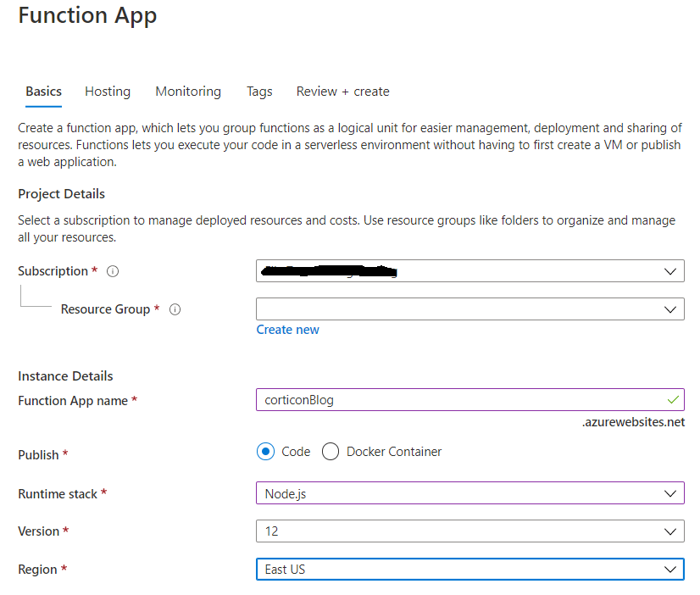Click the Subscription info icon
Viewport: 700px width, 595px height.
[113, 272]
